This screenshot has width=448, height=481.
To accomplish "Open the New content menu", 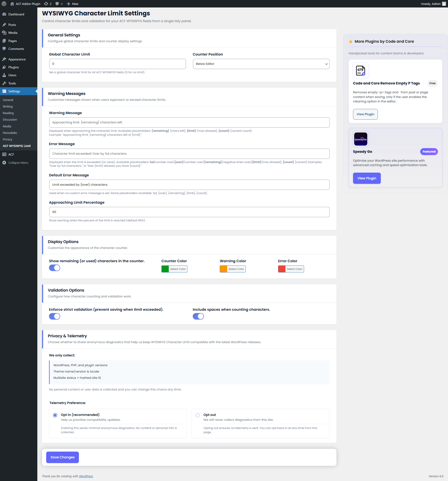I will 73,4.
